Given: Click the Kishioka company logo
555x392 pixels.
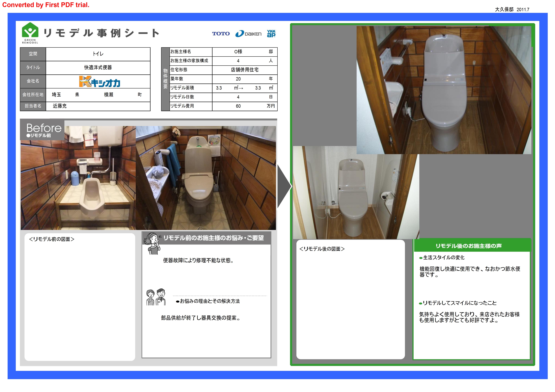Looking at the screenshot, I should click(x=99, y=81).
